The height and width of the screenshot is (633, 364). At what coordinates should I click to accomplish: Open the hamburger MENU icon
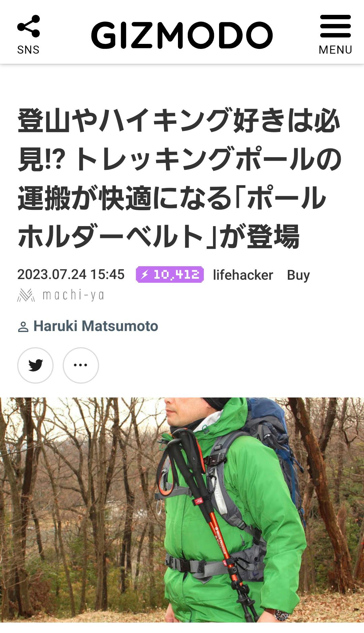click(335, 26)
